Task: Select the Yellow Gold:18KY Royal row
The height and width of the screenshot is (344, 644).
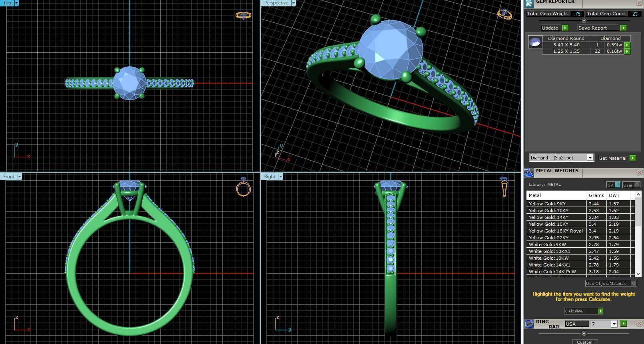Action: coord(580,231)
